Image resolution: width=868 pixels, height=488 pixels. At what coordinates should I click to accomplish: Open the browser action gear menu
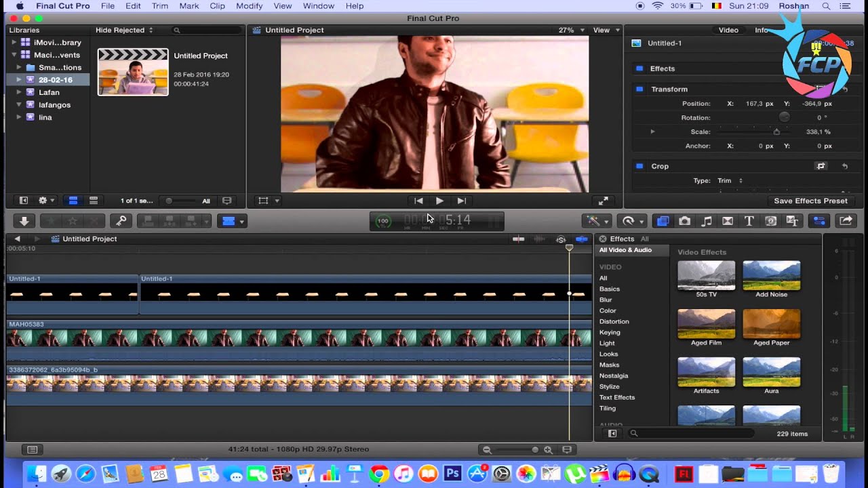pos(46,201)
